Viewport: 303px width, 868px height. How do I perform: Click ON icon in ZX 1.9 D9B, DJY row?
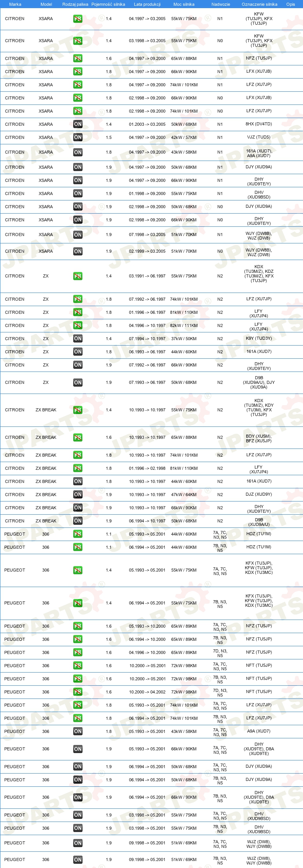pyautogui.click(x=78, y=382)
